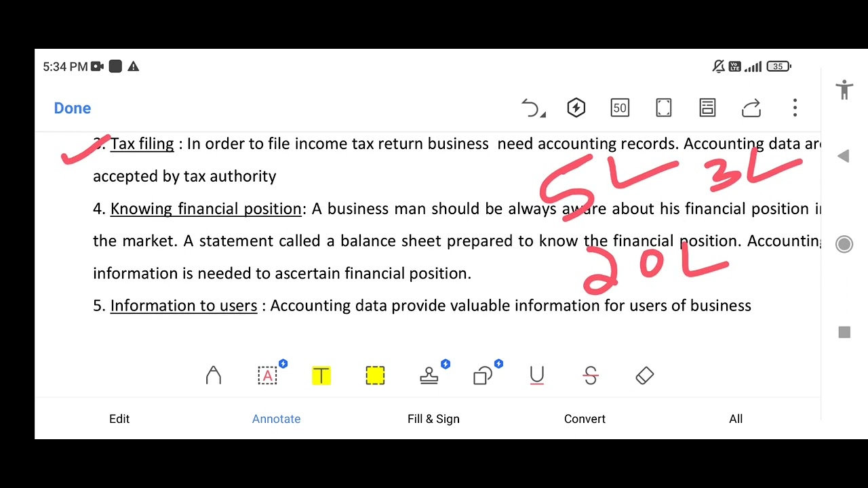The width and height of the screenshot is (868, 488).
Task: Click the sentence 'information is needed to ascertain'
Action: pyautogui.click(x=217, y=273)
